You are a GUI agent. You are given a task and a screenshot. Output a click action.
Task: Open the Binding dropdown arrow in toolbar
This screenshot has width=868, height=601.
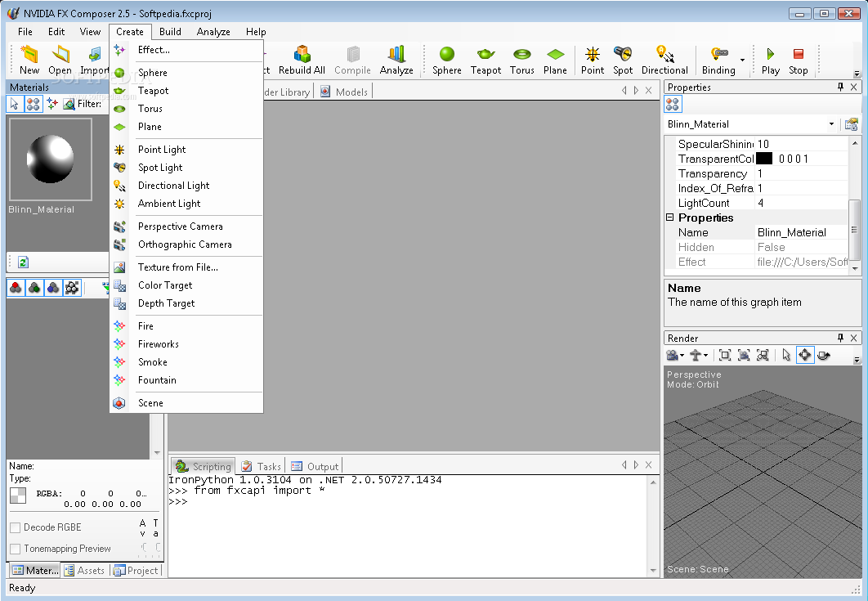coord(742,60)
